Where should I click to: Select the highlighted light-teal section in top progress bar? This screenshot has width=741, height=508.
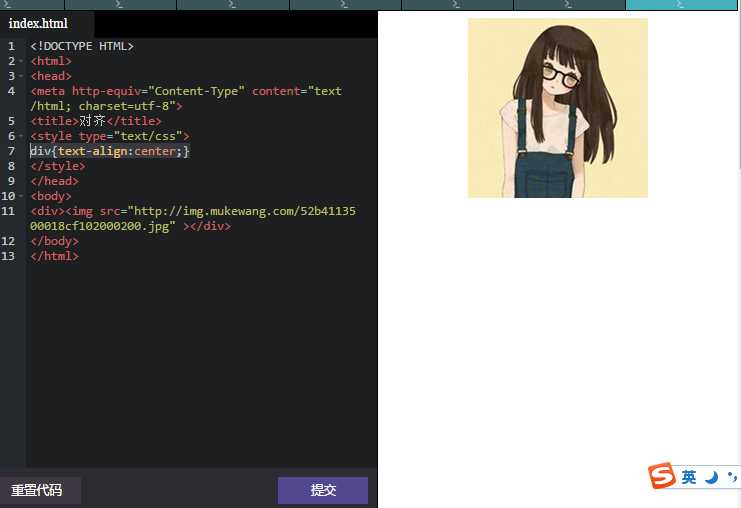coord(681,5)
